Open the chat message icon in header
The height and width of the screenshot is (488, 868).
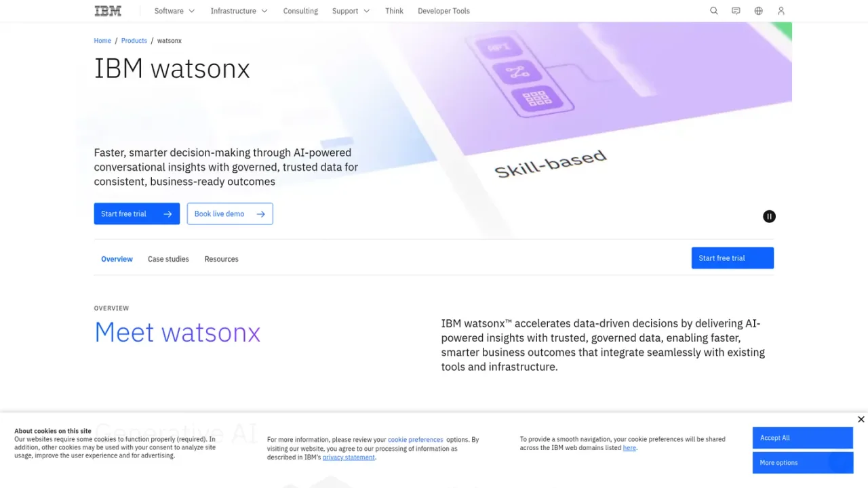736,11
